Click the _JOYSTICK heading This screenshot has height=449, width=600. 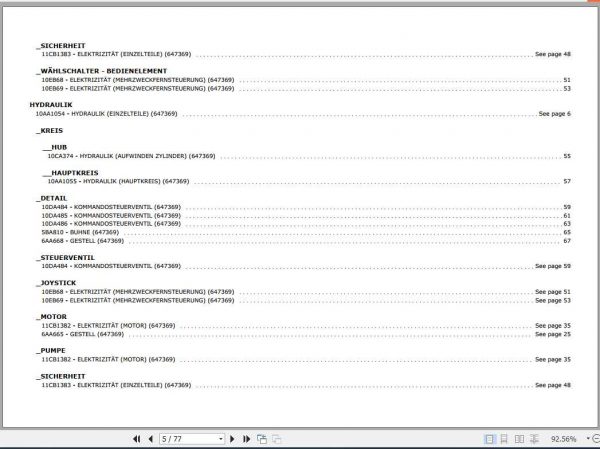[56, 283]
